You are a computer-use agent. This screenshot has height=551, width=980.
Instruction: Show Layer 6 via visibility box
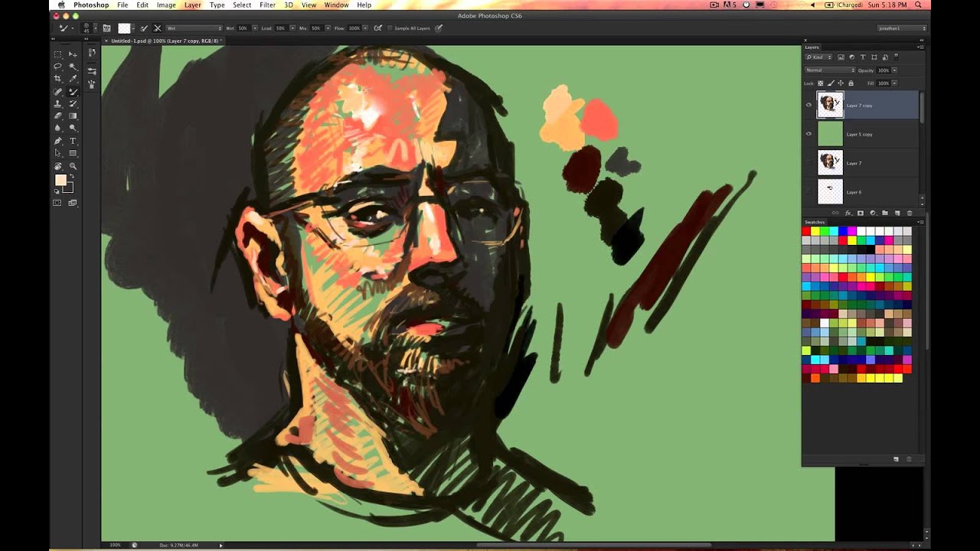tap(808, 191)
